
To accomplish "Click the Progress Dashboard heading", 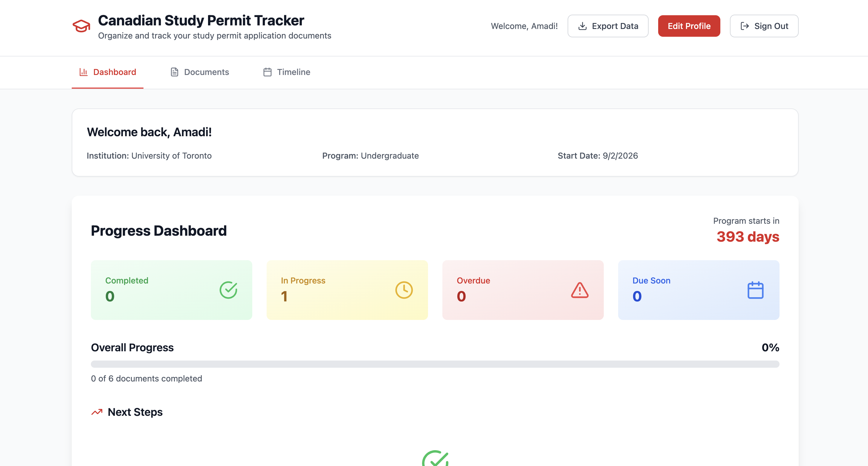I will (x=159, y=231).
